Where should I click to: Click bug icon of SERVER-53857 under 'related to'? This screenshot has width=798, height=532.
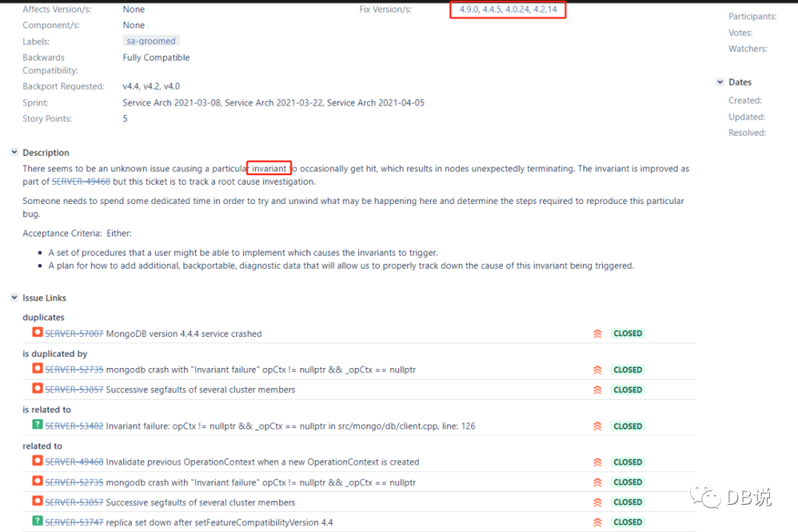point(37,501)
